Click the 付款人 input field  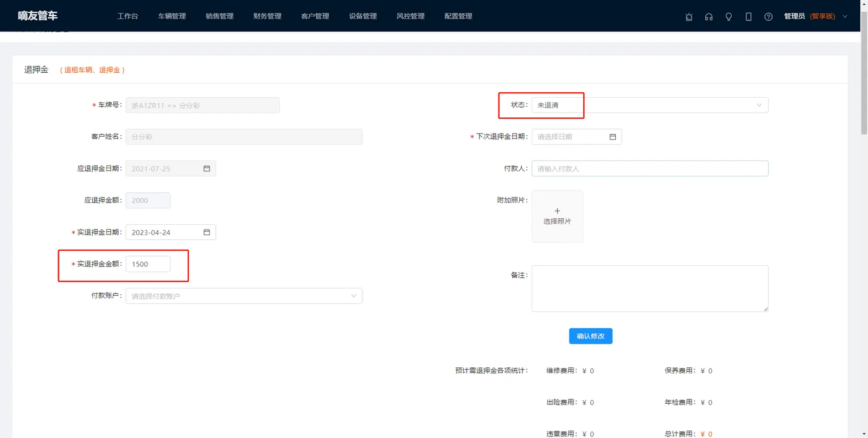pos(650,169)
